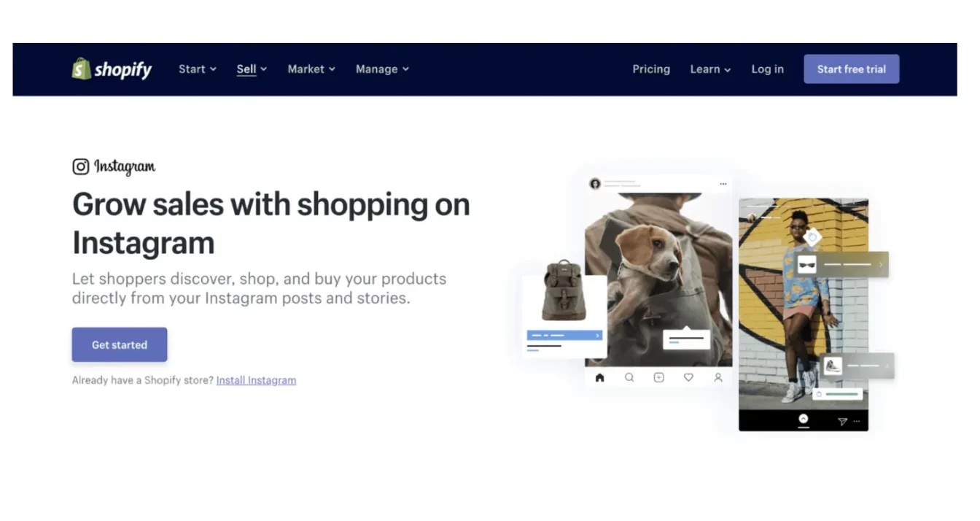The image size is (980, 521).
Task: Open the Start menu dropdown
Action: (198, 69)
